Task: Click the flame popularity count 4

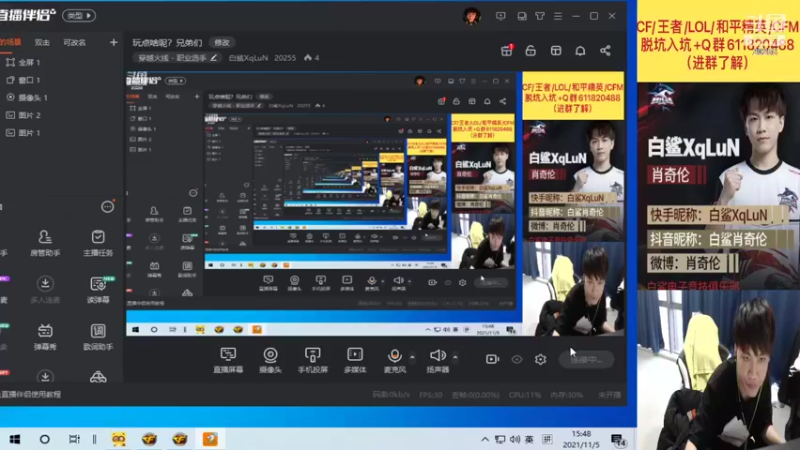Action: 312,58
